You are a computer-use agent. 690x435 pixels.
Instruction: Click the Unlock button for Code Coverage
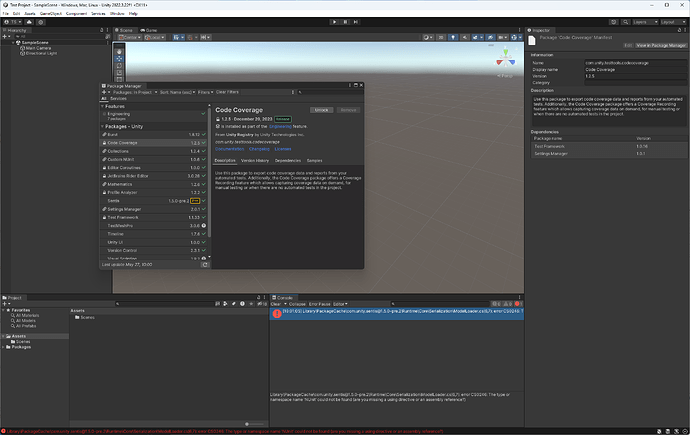click(321, 110)
